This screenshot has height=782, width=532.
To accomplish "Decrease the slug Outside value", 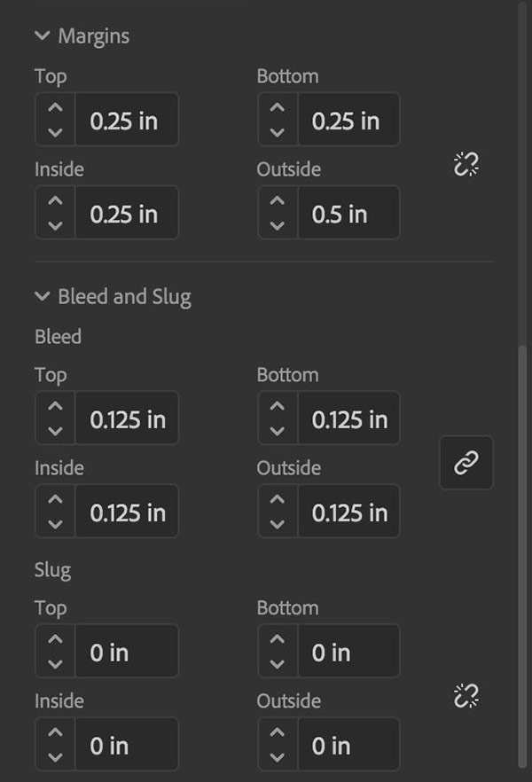I will [x=278, y=757].
